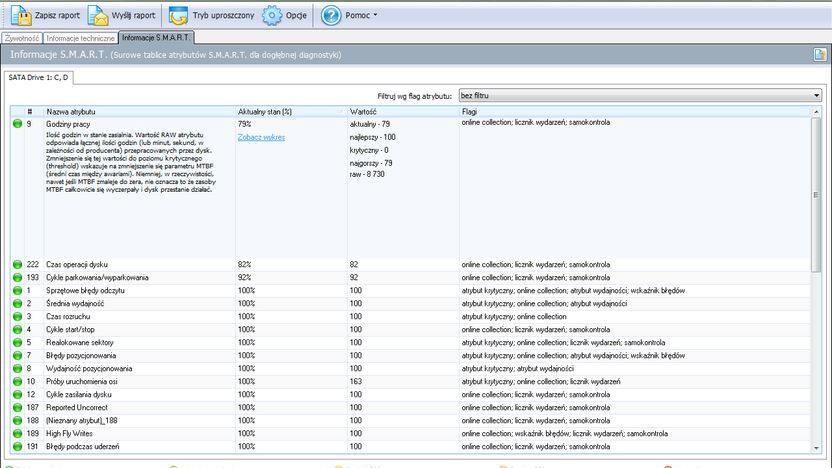
Task: Click the Wyślij raport envelope icon
Action: [98, 15]
